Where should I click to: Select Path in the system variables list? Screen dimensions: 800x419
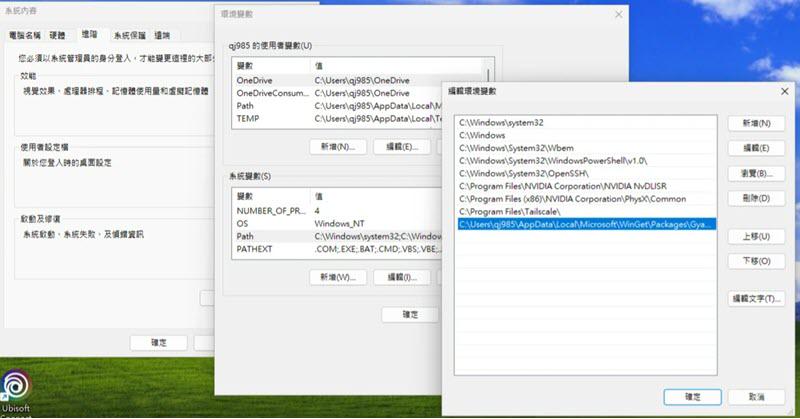click(x=337, y=236)
